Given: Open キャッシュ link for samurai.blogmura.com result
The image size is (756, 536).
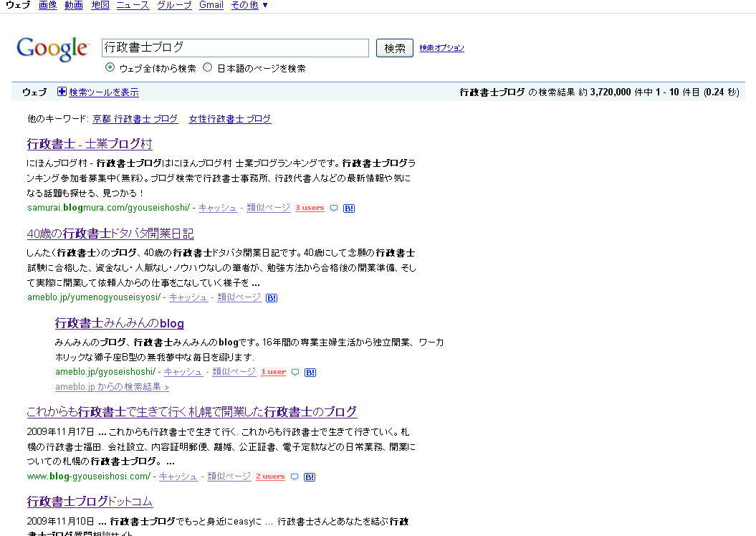Looking at the screenshot, I should point(218,208).
